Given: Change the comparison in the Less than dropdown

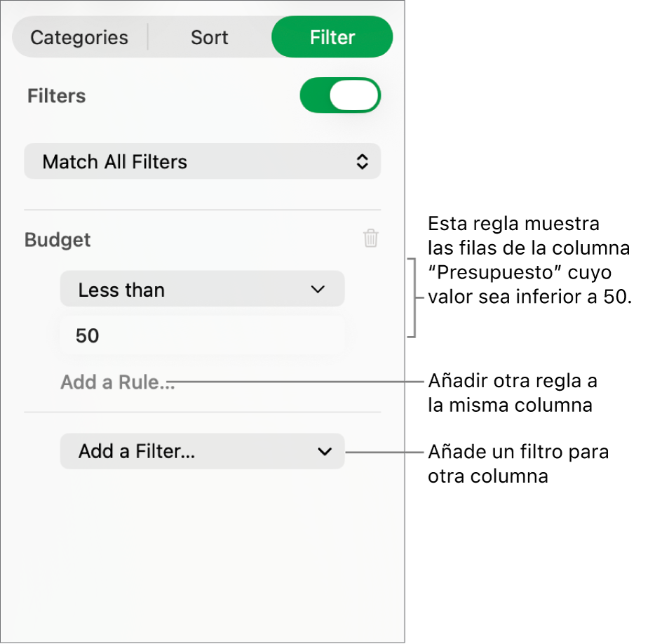Looking at the screenshot, I should coord(203,289).
